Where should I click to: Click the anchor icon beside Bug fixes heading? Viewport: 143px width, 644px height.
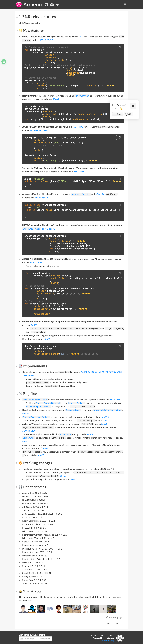click(17, 394)
